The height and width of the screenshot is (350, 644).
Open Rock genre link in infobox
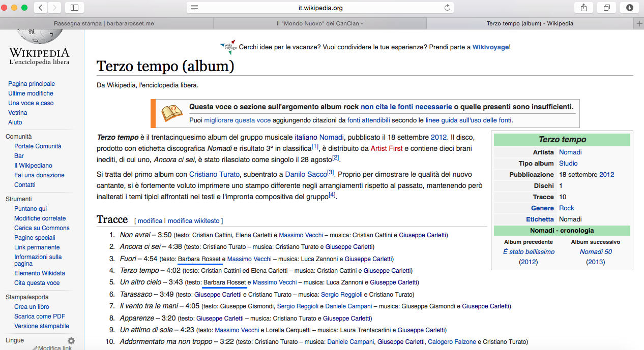[x=567, y=208]
